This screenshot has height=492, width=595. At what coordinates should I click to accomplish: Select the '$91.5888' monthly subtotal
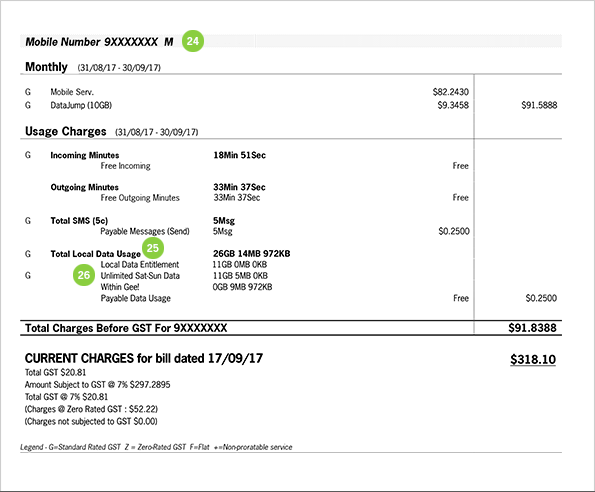(x=539, y=105)
